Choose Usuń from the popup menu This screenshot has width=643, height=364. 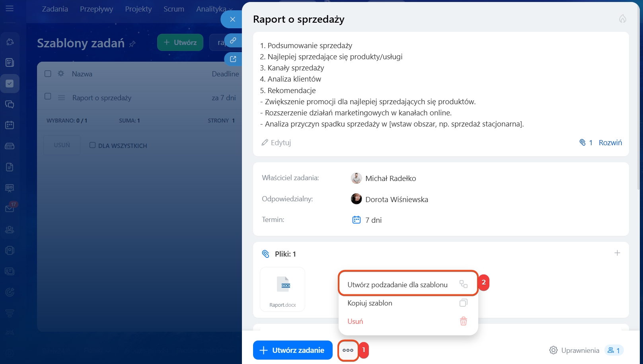[408, 321]
